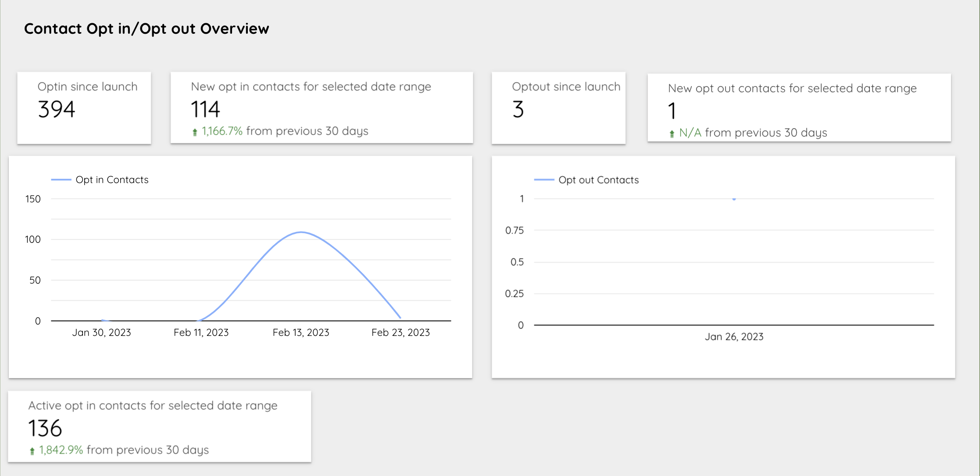This screenshot has width=980, height=476.
Task: Click the 50 y-axis label on the opt-in chart
Action: 35,280
